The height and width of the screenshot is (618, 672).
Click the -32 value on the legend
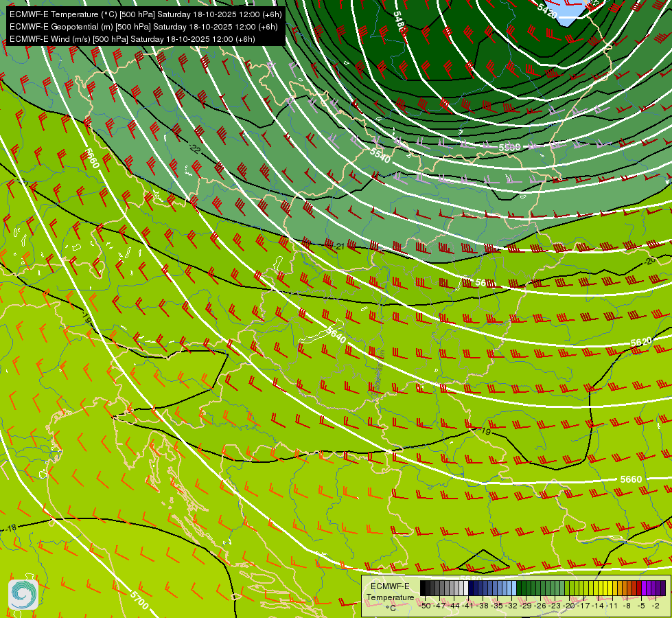511,606
